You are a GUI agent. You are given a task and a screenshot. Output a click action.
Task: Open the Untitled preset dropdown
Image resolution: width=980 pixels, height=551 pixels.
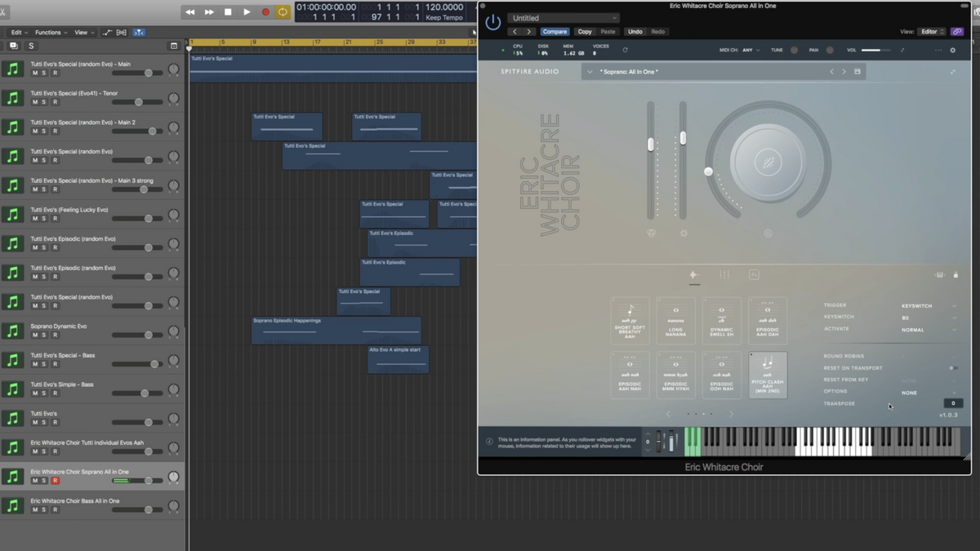(563, 18)
